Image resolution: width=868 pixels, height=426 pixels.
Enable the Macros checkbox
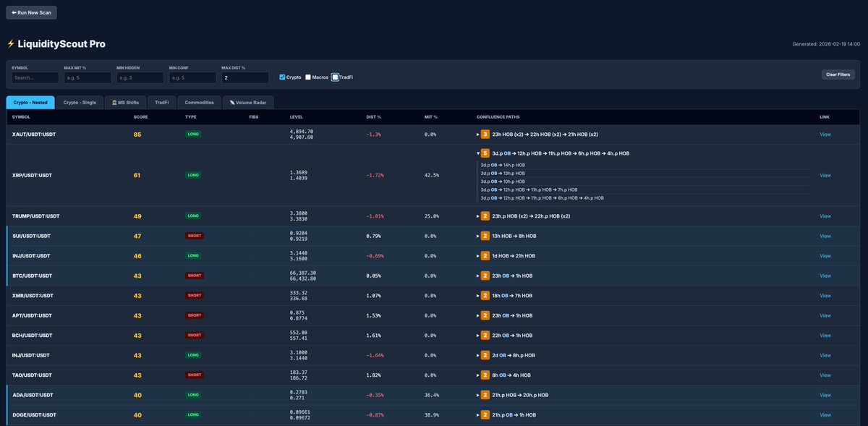click(308, 77)
